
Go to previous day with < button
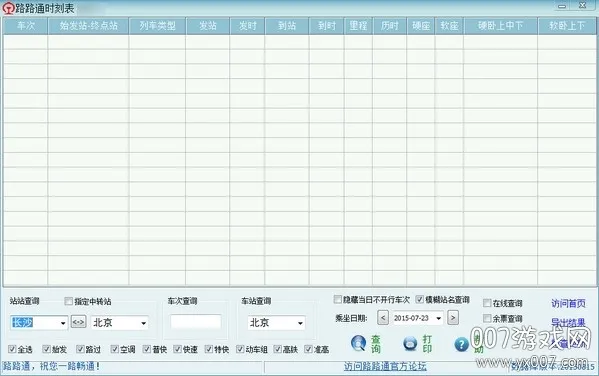pyautogui.click(x=383, y=318)
